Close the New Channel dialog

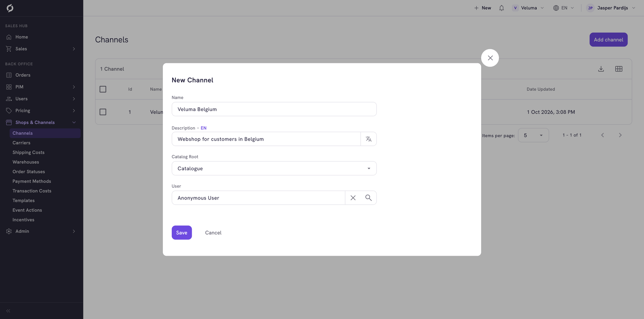(x=490, y=58)
